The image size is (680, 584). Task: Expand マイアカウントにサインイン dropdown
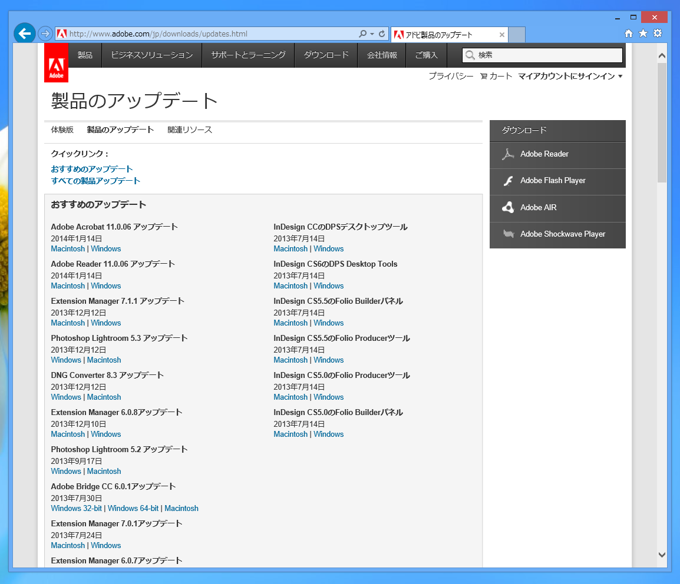570,76
